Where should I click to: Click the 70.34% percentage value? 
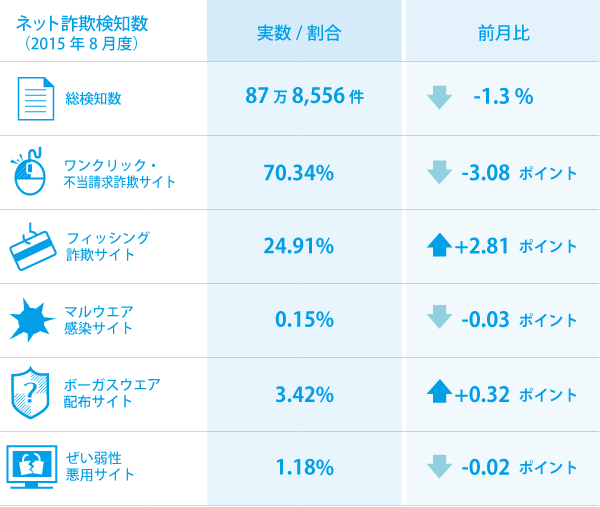click(x=298, y=173)
